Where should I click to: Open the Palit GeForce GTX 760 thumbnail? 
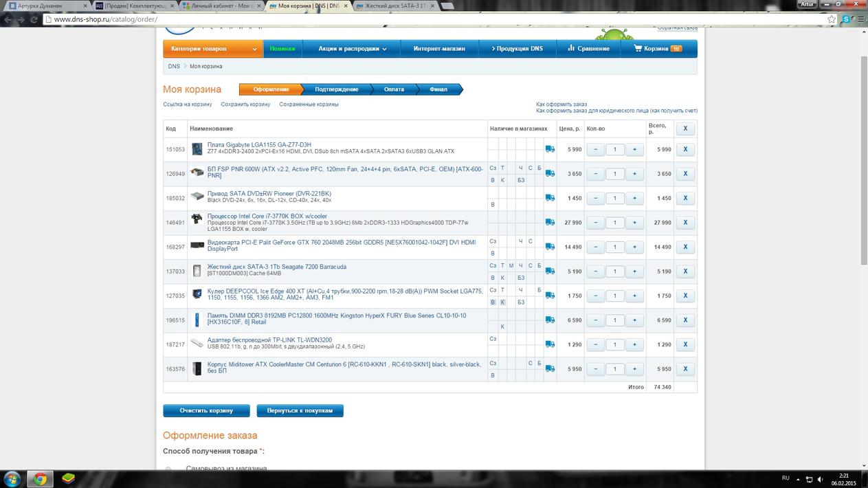tap(197, 245)
